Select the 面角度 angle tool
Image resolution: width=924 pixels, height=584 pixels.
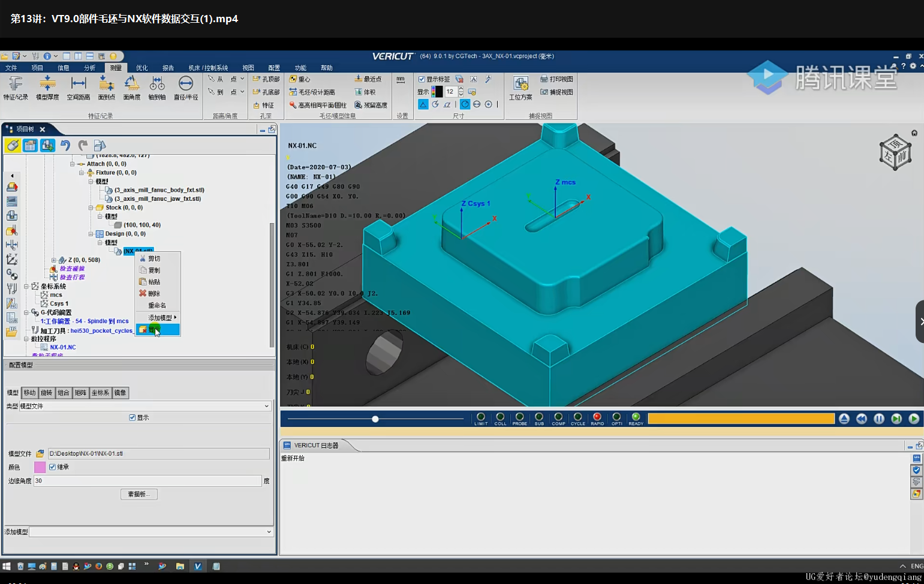[x=131, y=88]
